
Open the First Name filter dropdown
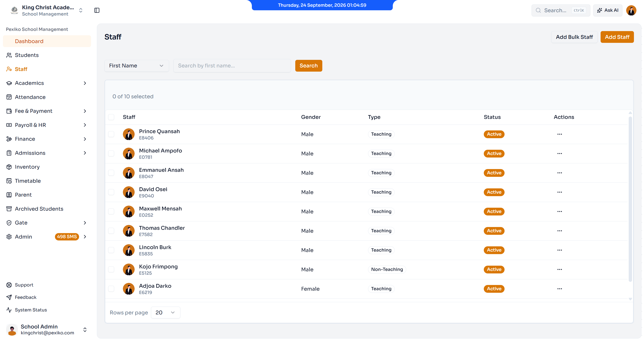pos(137,66)
